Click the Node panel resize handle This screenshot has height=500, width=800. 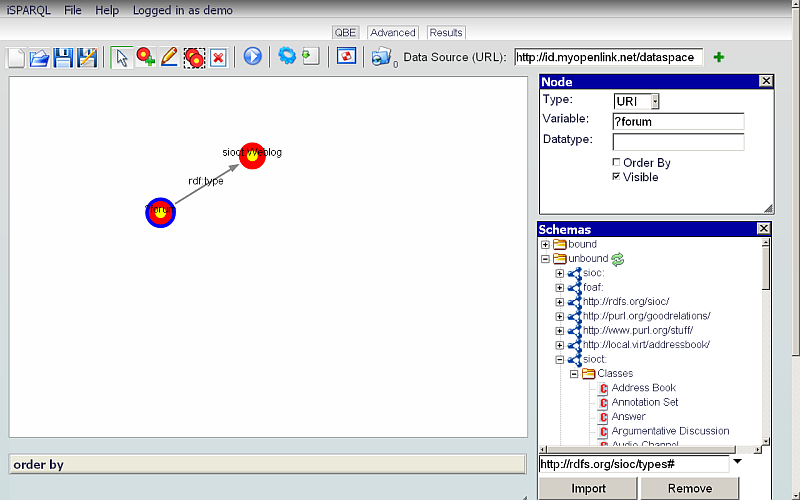pyautogui.click(x=768, y=208)
